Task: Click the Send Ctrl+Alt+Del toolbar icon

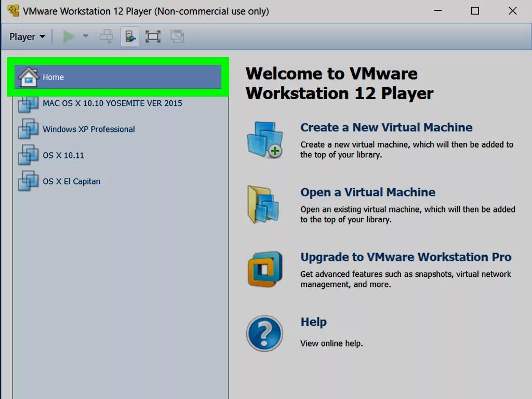Action: pos(107,36)
